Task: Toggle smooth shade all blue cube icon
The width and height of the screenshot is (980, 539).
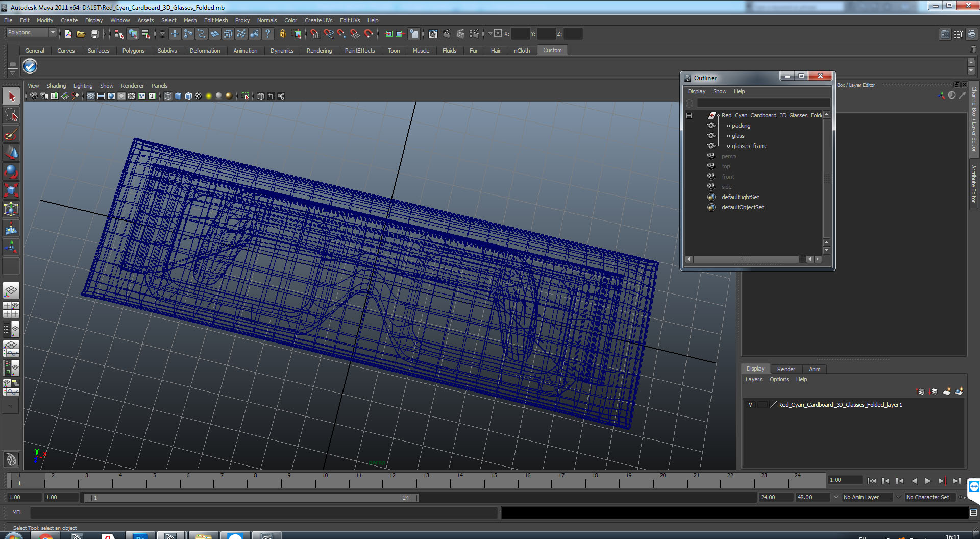Action: [178, 96]
